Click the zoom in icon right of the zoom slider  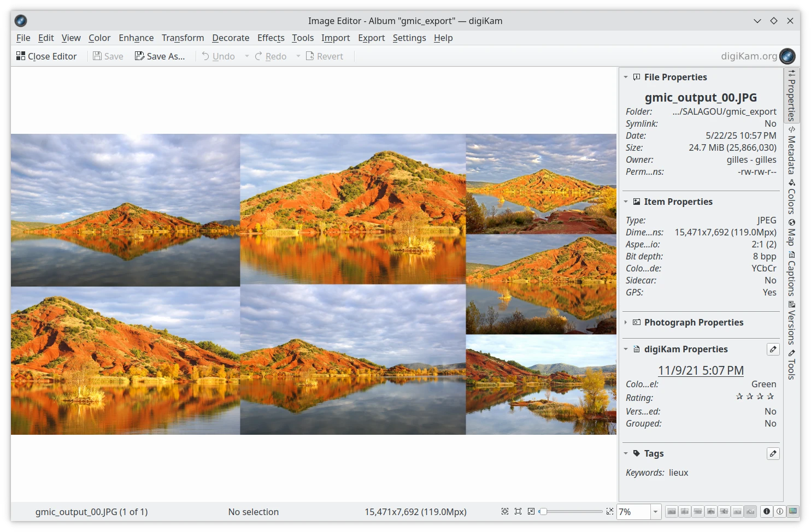(610, 512)
